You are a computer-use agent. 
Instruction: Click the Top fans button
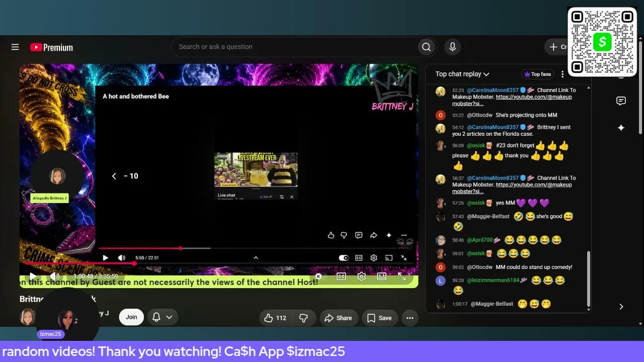pyautogui.click(x=537, y=74)
